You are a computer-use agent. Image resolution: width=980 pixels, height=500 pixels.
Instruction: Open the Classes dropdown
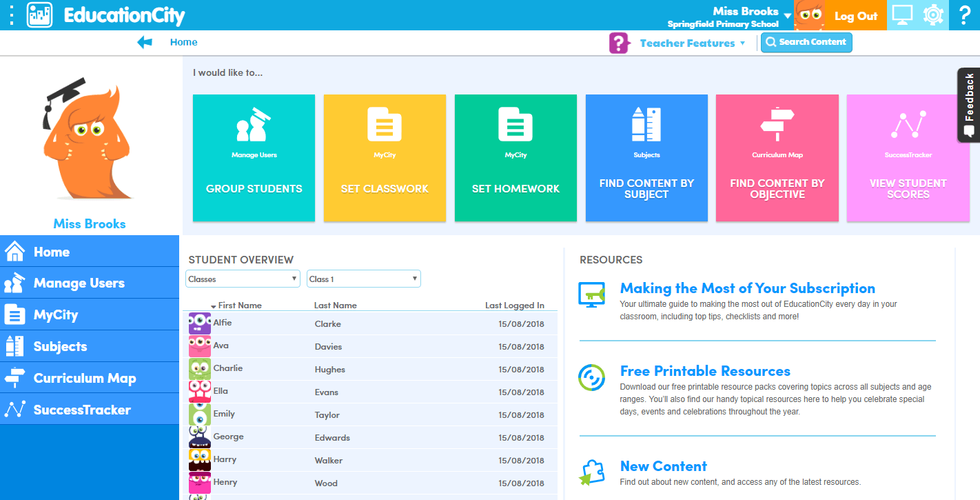(243, 279)
